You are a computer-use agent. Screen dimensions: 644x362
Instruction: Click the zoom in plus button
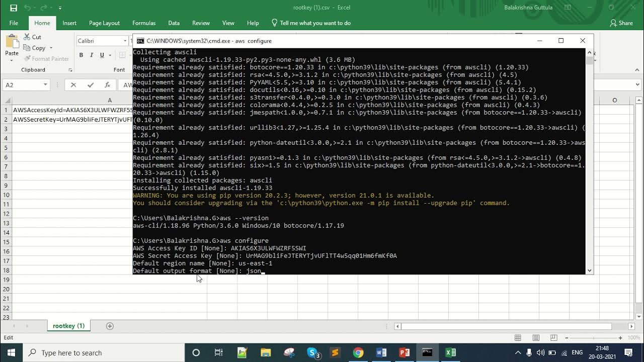[x=620, y=338]
